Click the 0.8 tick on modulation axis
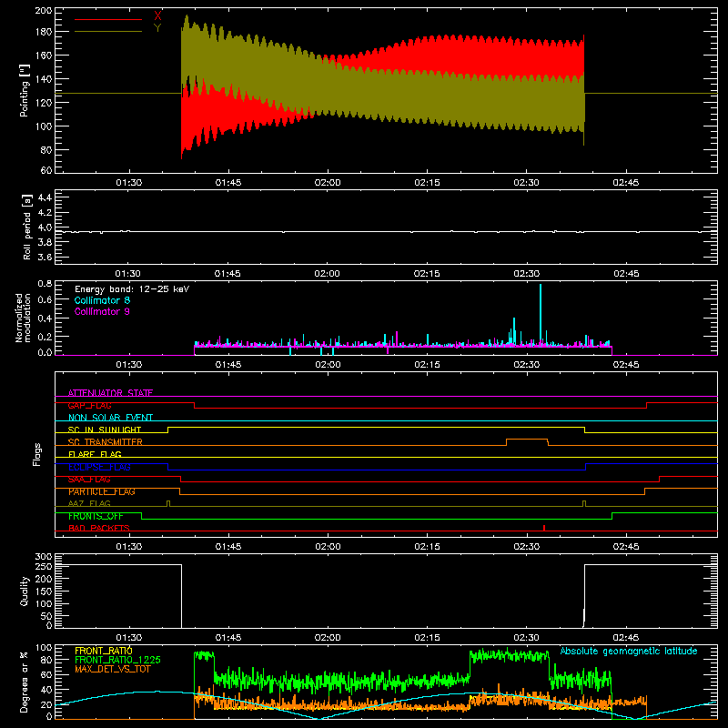 [x=45, y=283]
